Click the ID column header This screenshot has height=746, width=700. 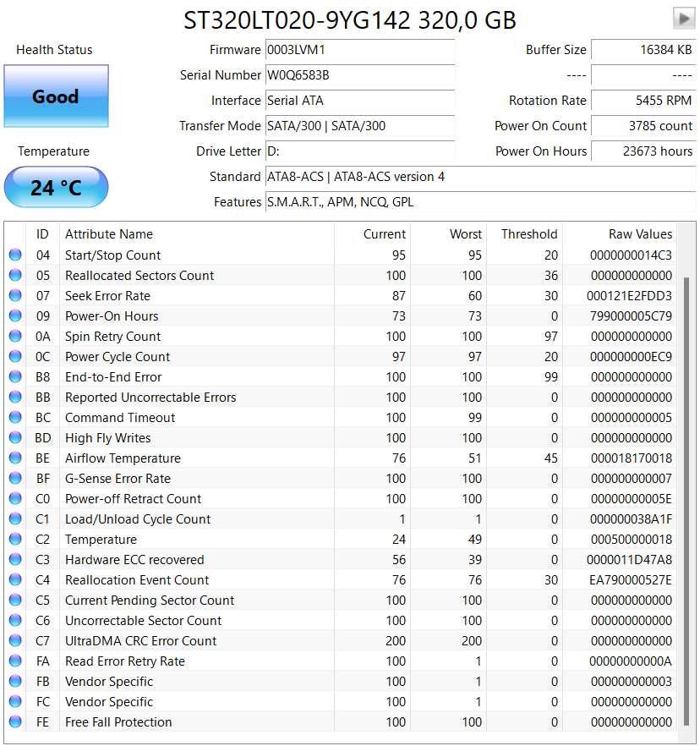(42, 234)
